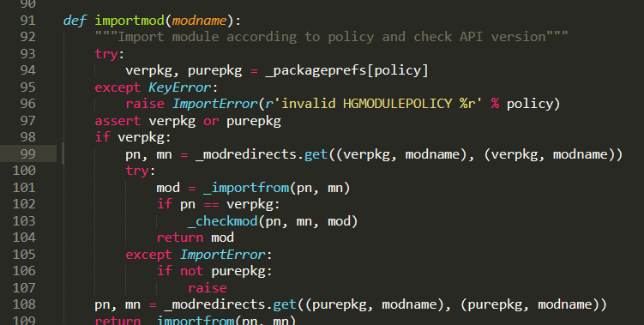644x325 pixels.
Task: Click the 'return' keyword on line 104
Action: tap(180, 238)
